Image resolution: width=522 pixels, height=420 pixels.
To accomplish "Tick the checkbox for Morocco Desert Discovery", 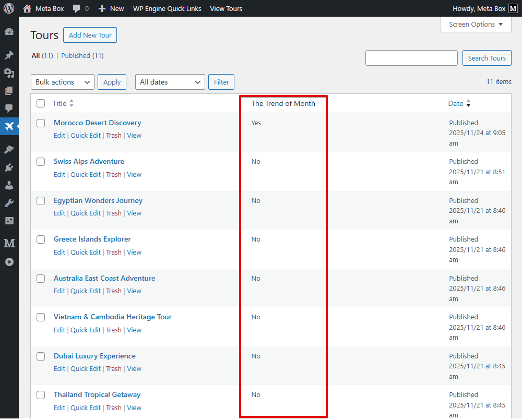I will coord(40,123).
